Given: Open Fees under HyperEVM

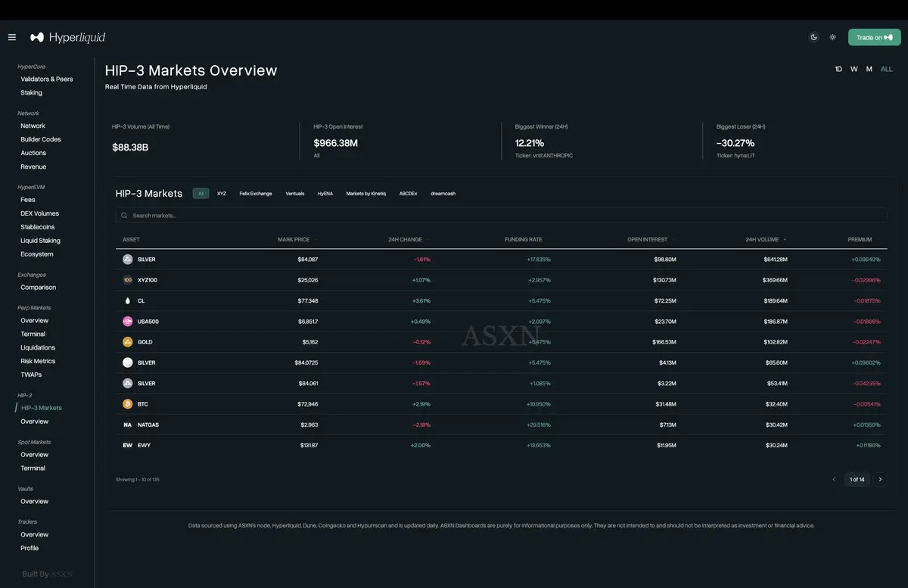Looking at the screenshot, I should 28,200.
